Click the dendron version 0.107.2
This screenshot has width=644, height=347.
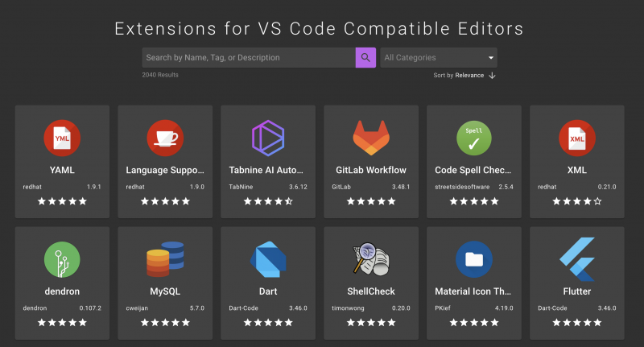tap(90, 308)
